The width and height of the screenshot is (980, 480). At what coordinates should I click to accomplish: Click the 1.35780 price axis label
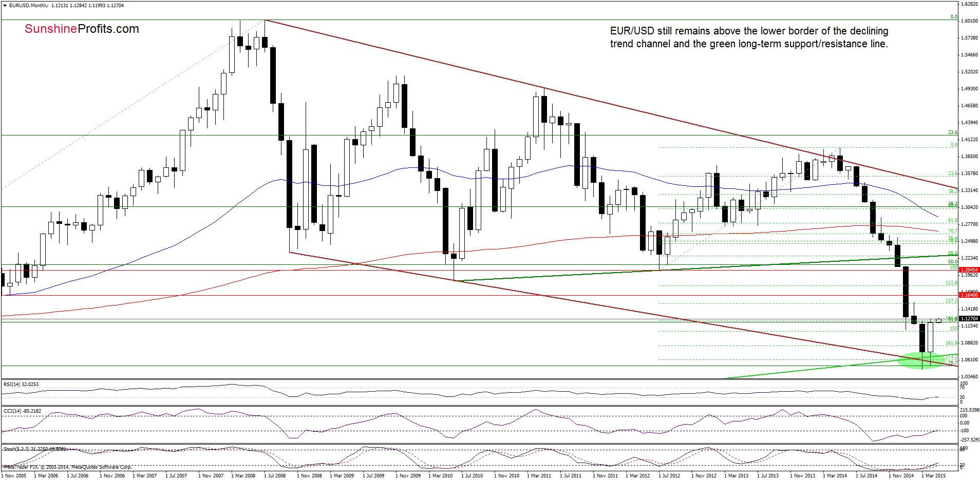point(969,174)
